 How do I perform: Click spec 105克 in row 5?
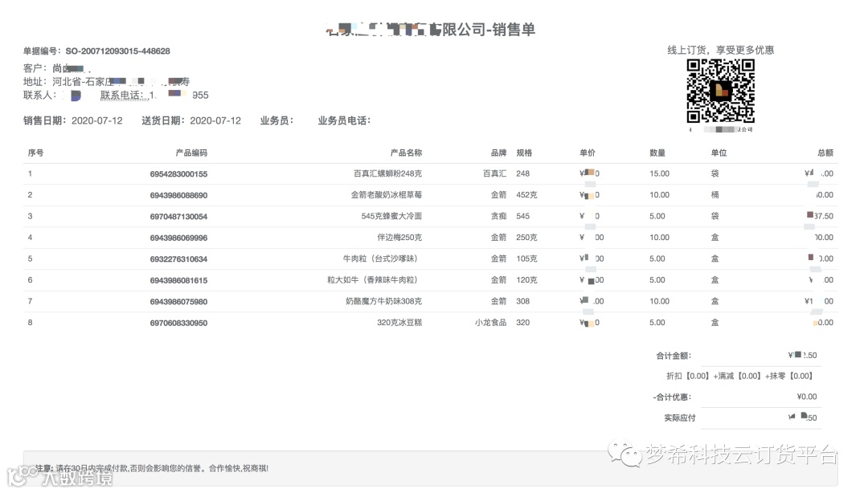point(526,259)
